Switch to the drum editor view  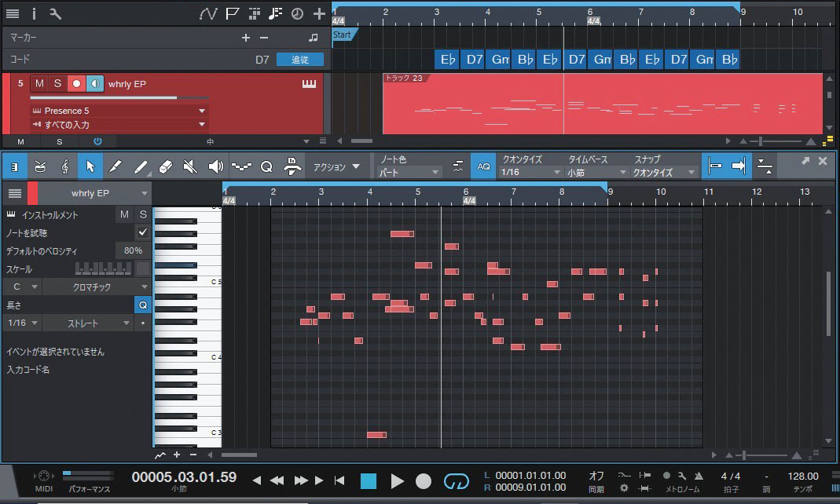[39, 166]
